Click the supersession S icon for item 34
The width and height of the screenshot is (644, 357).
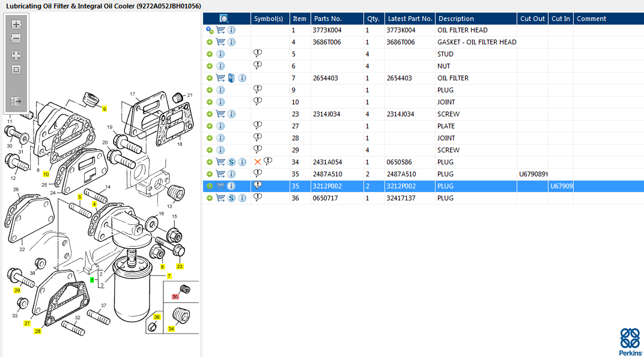pyautogui.click(x=231, y=162)
